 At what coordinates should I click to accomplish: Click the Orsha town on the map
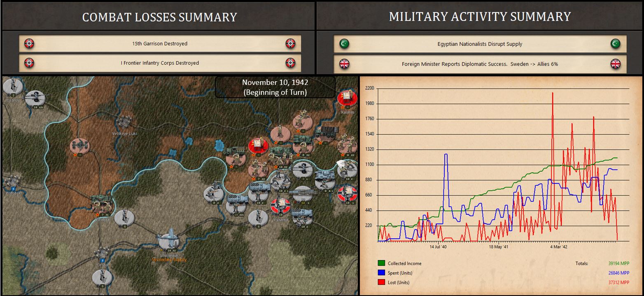(x=101, y=252)
